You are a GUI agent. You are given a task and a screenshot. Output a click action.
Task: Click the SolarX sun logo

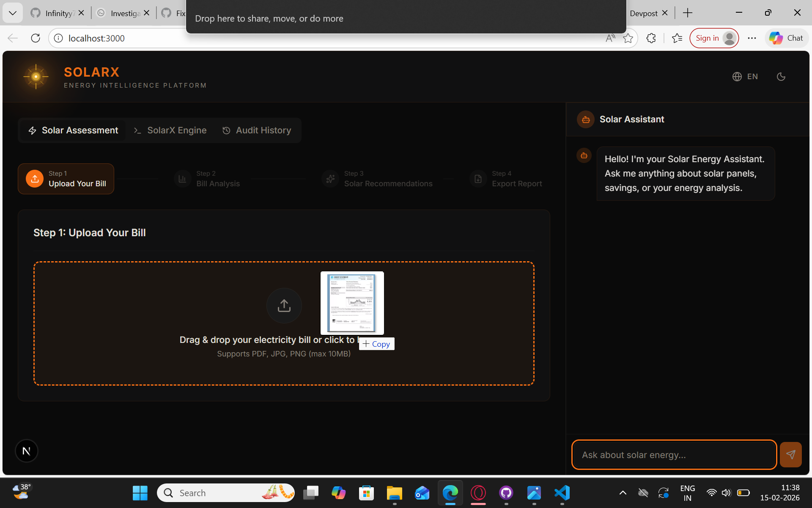pyautogui.click(x=36, y=77)
